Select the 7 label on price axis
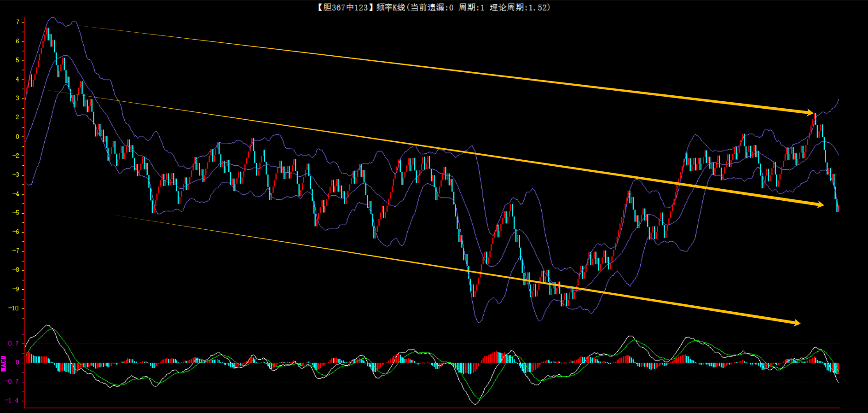 [17, 22]
